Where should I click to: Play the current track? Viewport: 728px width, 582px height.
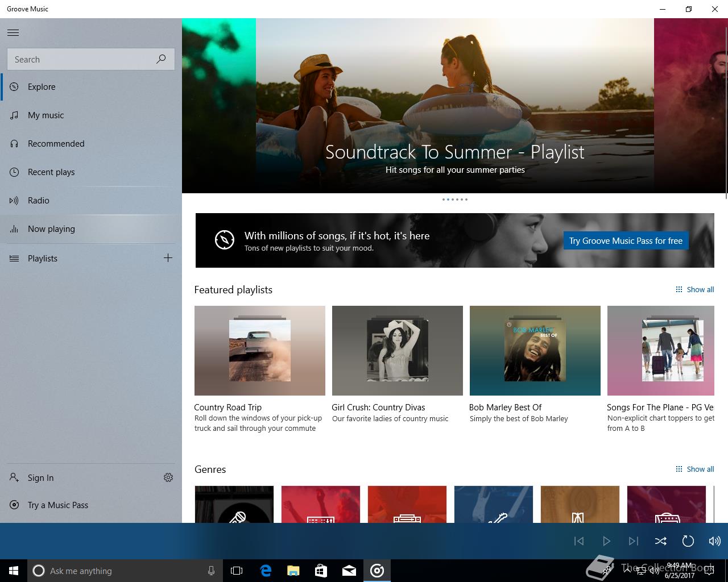[x=606, y=541]
